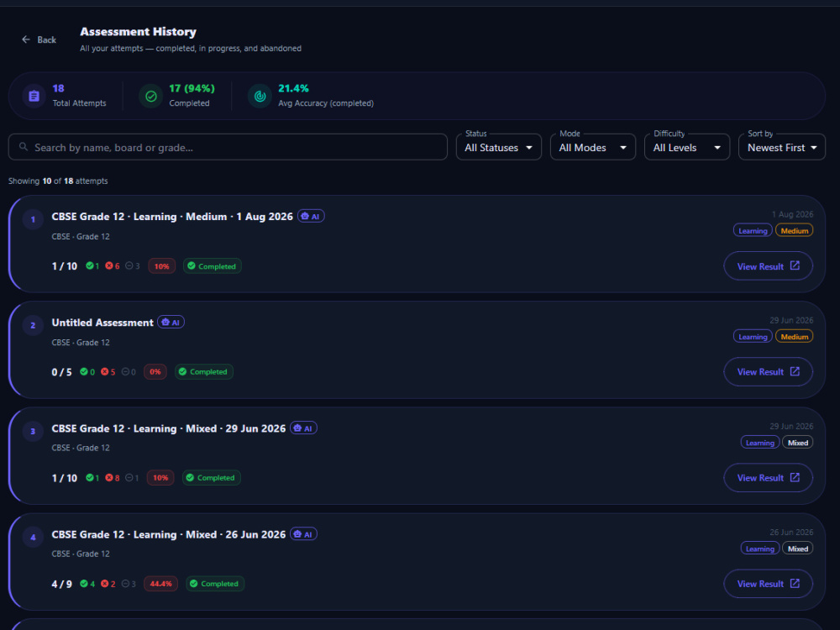Viewport: 840px width, 630px height.
Task: Click the '18' total attempts value
Action: click(x=59, y=88)
